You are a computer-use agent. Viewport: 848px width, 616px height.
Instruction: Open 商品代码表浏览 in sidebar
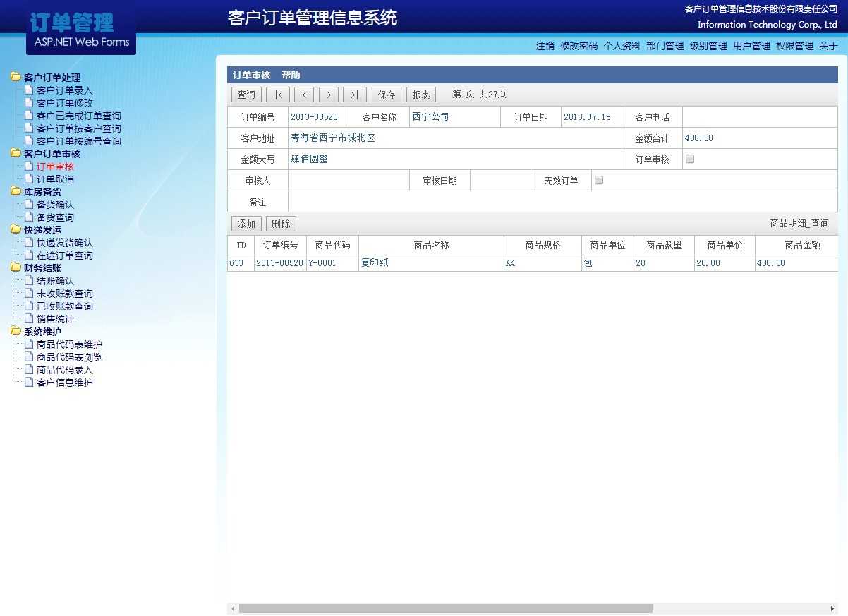point(69,357)
